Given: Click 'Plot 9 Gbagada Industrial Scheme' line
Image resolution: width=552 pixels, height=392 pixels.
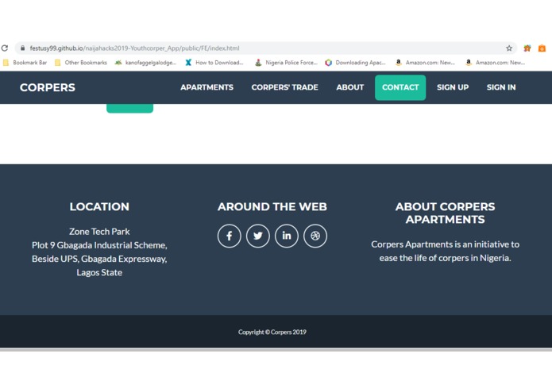Looking at the screenshot, I should (99, 245).
